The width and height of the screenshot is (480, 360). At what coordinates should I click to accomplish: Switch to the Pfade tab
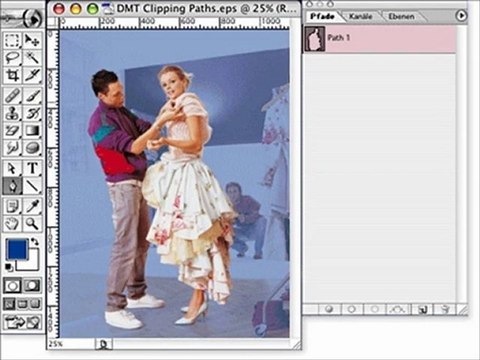(322, 16)
